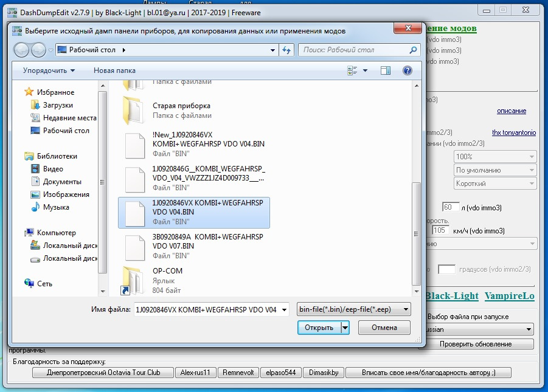Viewport: 548px width, 392px height.
Task: Select 3B0920849A KOMBI+WEGFAHRSP V07 file icon
Action: coord(135,248)
